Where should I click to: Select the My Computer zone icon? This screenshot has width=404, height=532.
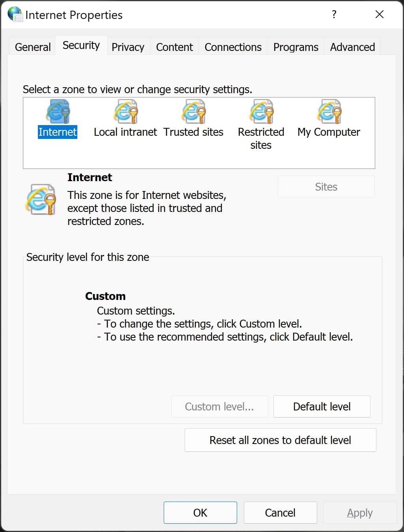pos(329,111)
